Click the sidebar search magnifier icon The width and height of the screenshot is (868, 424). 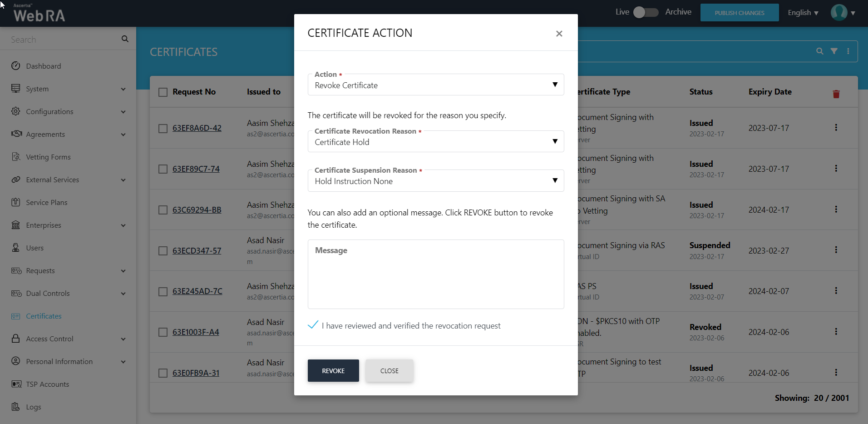(x=125, y=39)
